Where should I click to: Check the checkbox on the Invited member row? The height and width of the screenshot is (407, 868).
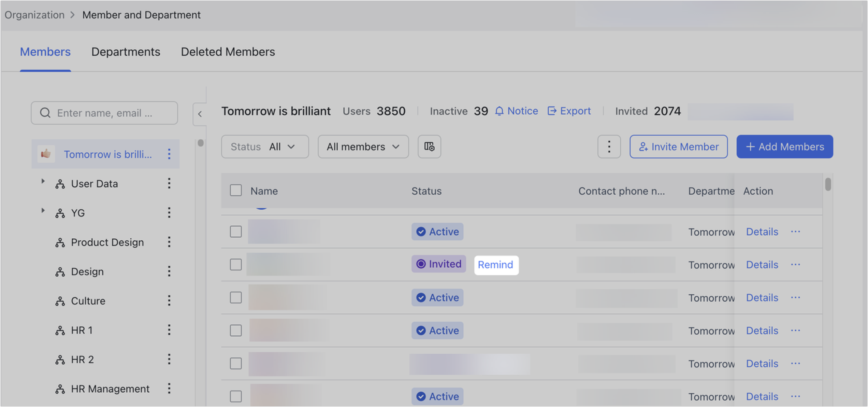pyautogui.click(x=236, y=264)
